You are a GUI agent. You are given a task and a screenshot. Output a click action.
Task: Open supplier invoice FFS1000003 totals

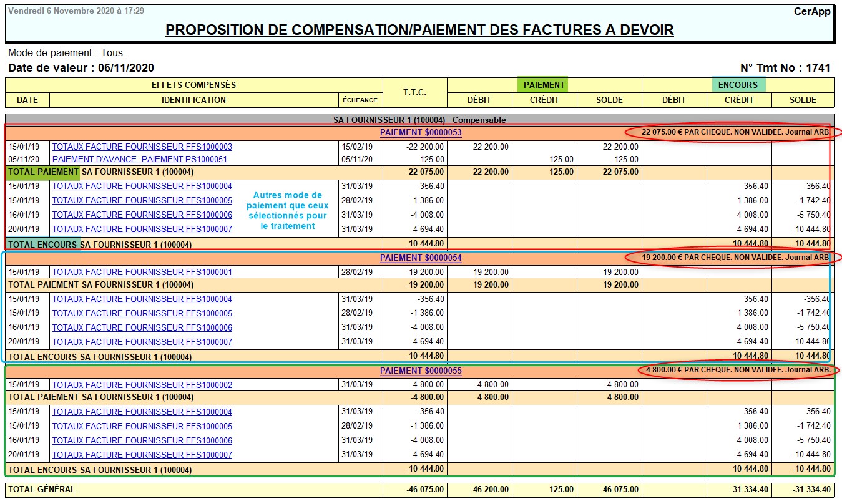pos(142,147)
